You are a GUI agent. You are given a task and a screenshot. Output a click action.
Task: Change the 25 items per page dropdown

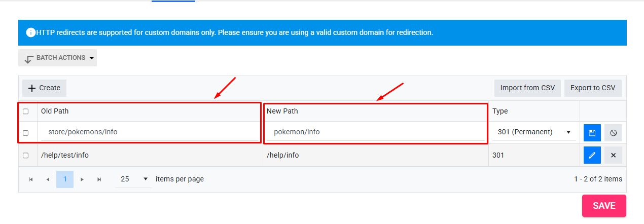click(x=133, y=179)
